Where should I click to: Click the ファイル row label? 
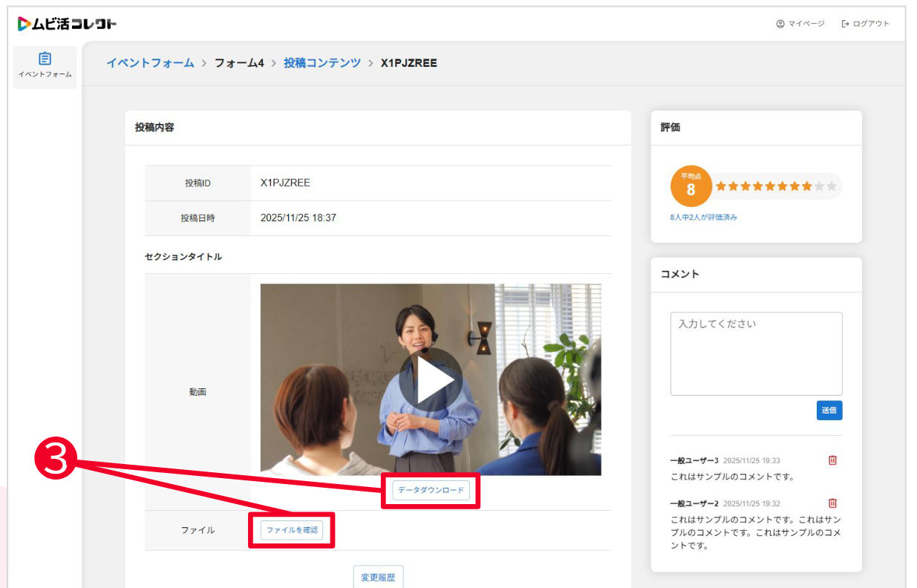(x=198, y=530)
